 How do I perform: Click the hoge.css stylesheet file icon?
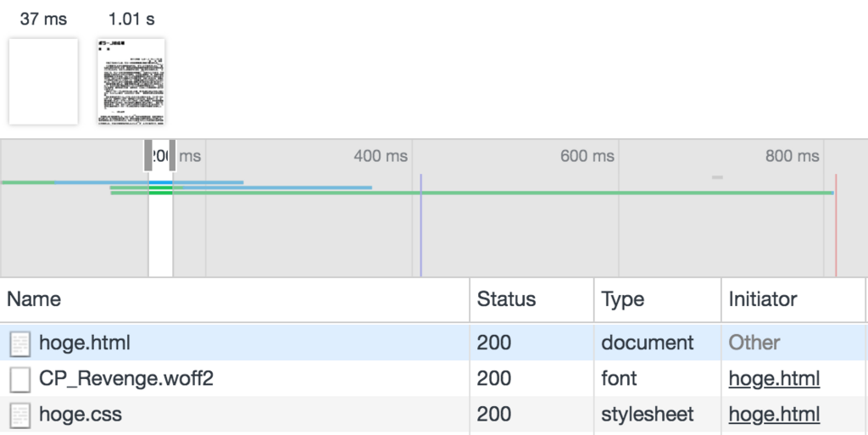coord(19,415)
